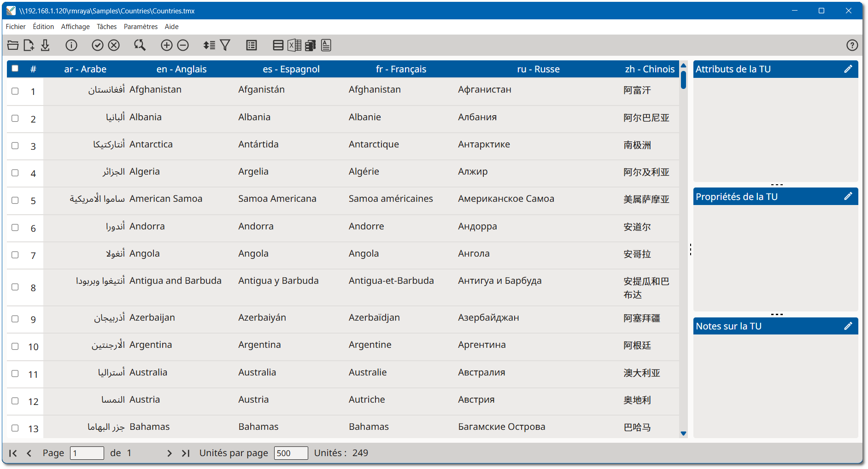This screenshot has height=469, width=868.
Task: Click the 'ar - Arabe' column header
Action: pyautogui.click(x=85, y=69)
